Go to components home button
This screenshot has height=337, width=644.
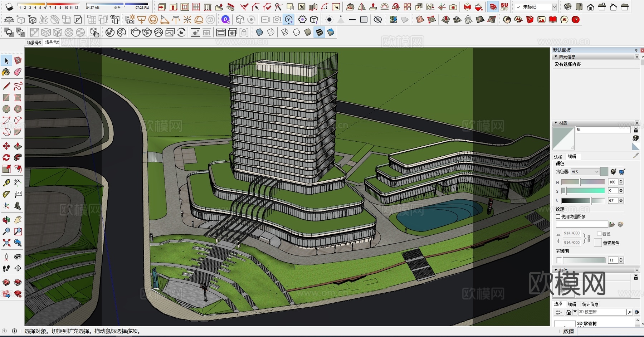tap(569, 312)
